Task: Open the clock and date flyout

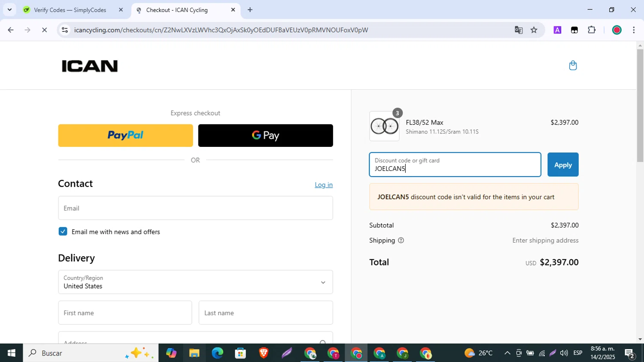Action: [602, 353]
